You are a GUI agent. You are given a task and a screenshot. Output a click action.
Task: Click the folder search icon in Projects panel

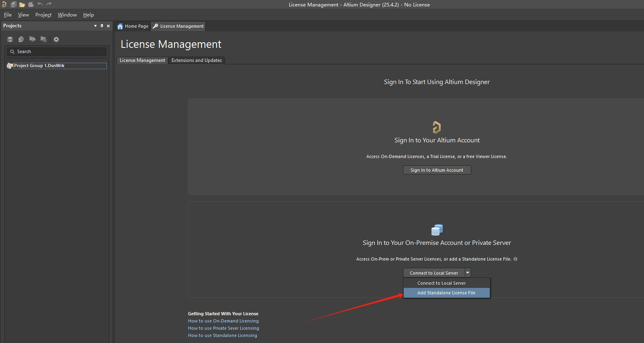32,39
